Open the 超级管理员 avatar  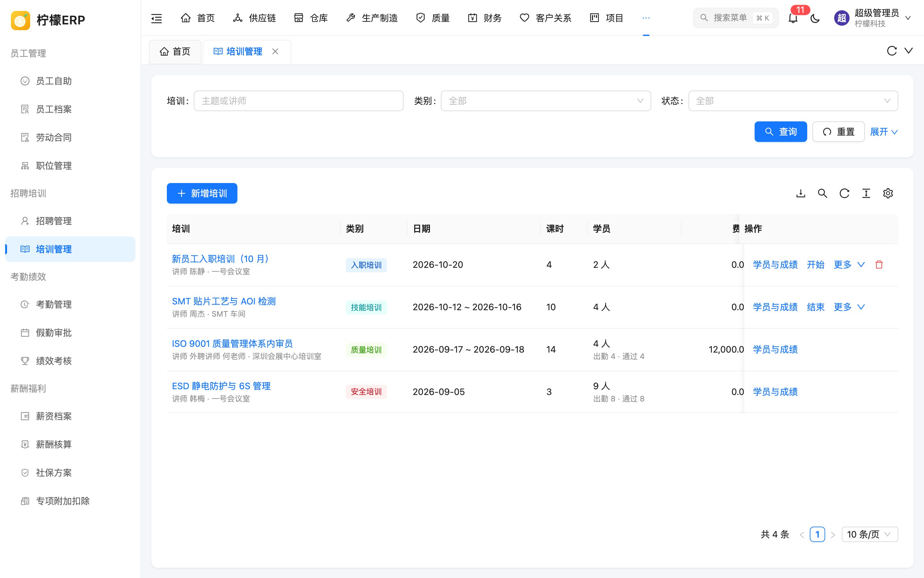coord(842,18)
